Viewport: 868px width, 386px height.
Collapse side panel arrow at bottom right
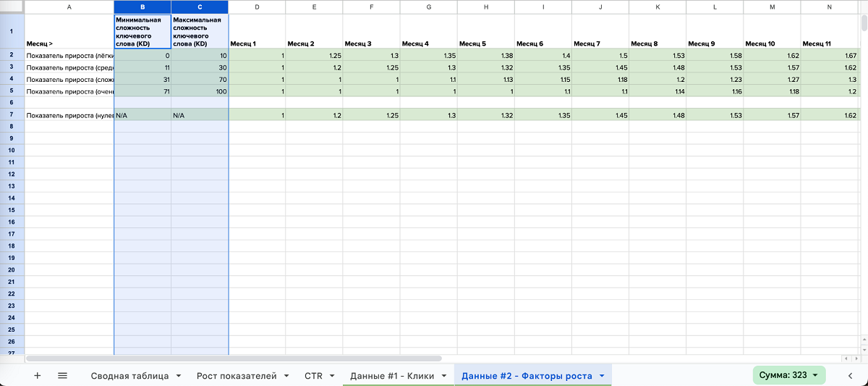coord(850,375)
